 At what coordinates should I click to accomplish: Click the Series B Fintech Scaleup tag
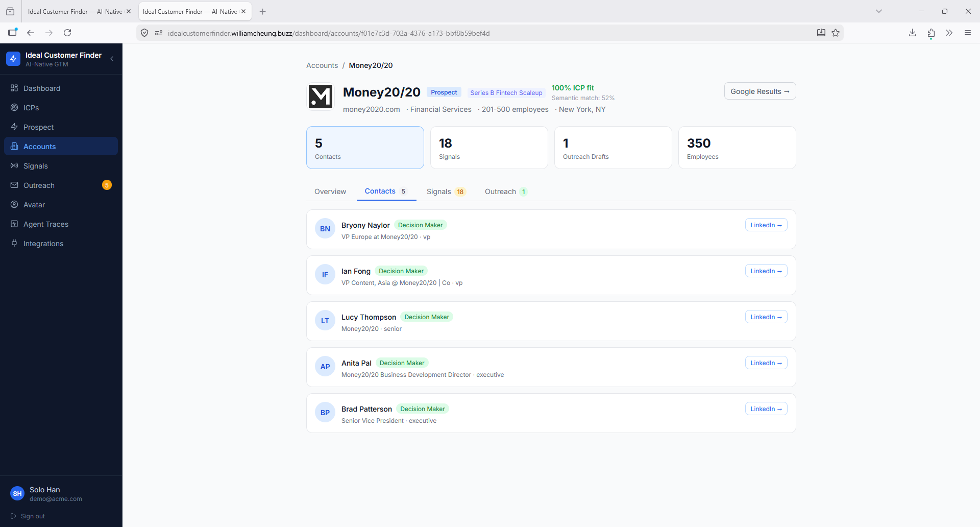pos(506,93)
